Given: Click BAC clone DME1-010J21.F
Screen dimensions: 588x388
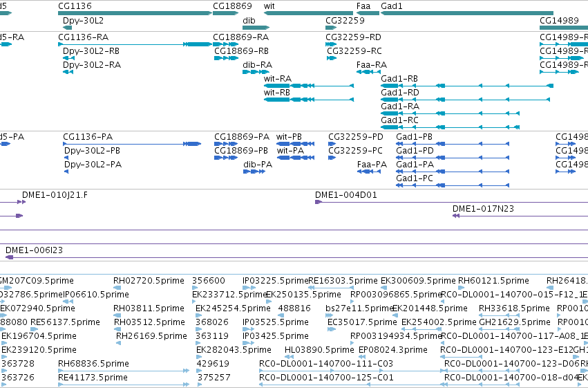Looking at the screenshot, I should [x=55, y=195].
